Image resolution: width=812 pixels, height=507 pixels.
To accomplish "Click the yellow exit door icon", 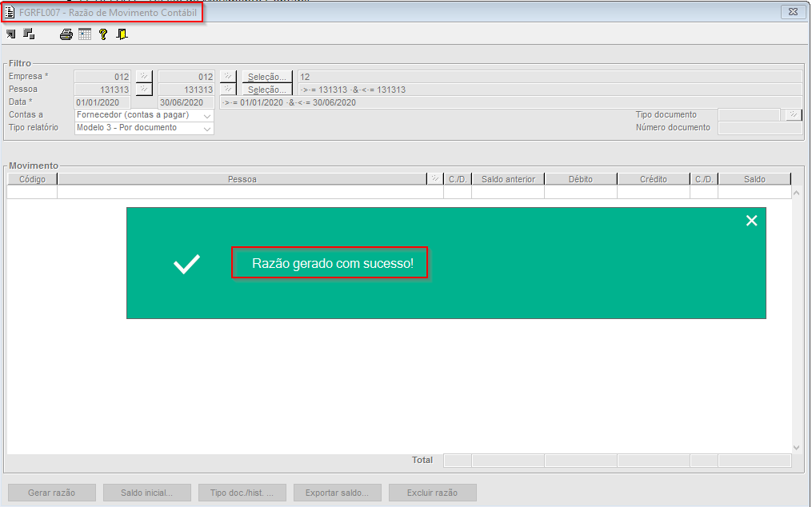I will coord(122,34).
